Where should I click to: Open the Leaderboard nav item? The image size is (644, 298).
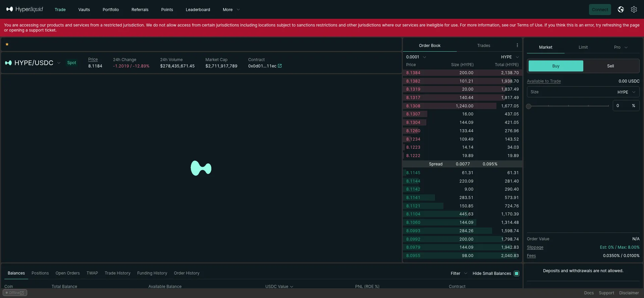[198, 10]
